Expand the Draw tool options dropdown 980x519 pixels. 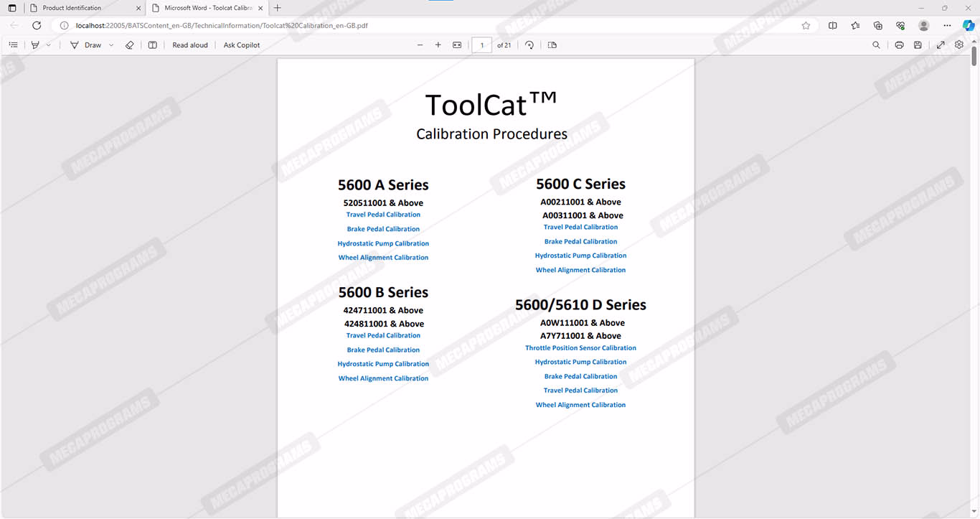[111, 45]
